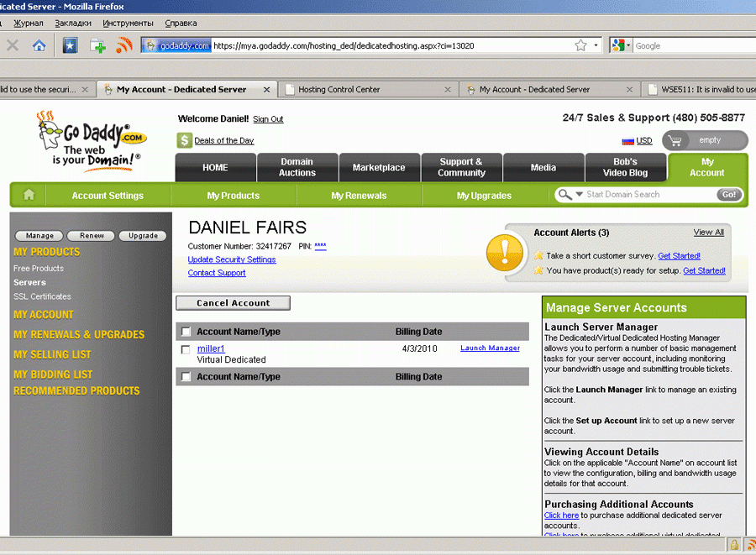Viewport: 756px width, 555px height.
Task: Reveal the hidden PIN link
Action: [x=320, y=246]
